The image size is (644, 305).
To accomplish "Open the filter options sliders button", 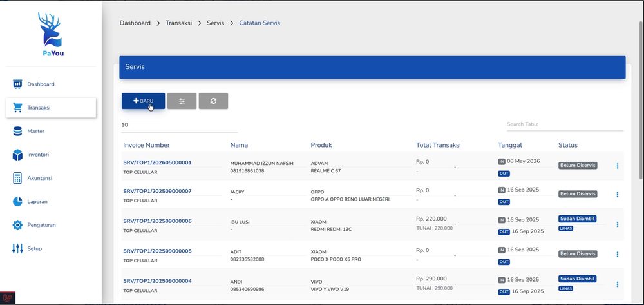I will pyautogui.click(x=182, y=101).
